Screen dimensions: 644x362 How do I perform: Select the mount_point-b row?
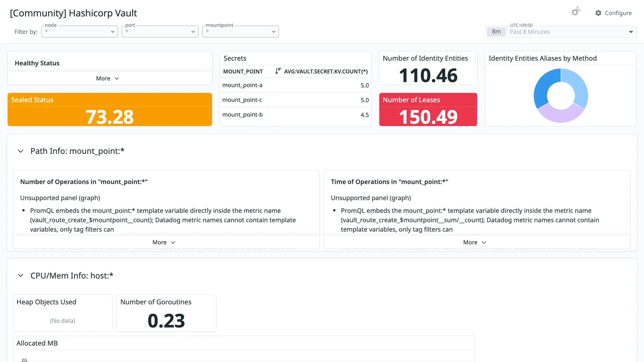point(296,115)
